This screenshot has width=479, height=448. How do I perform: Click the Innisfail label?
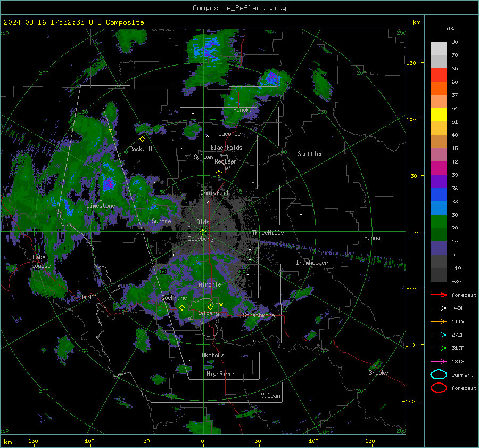click(x=215, y=193)
